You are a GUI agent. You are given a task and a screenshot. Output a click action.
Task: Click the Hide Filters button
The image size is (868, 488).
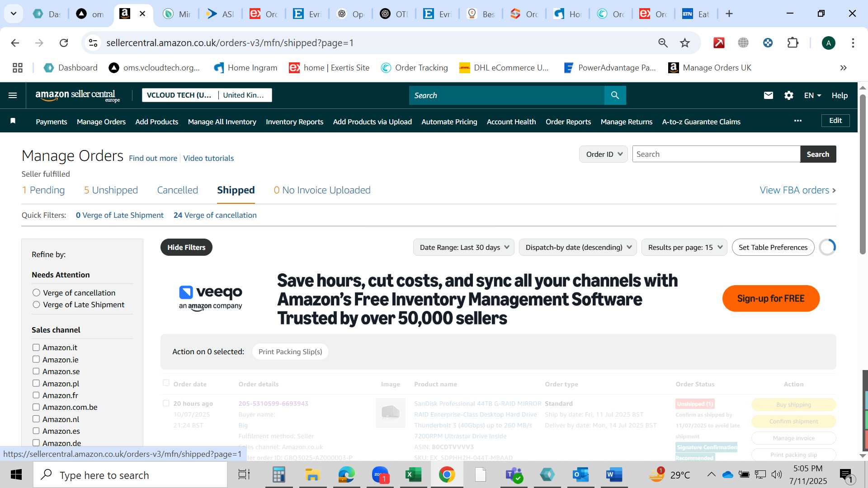(186, 247)
